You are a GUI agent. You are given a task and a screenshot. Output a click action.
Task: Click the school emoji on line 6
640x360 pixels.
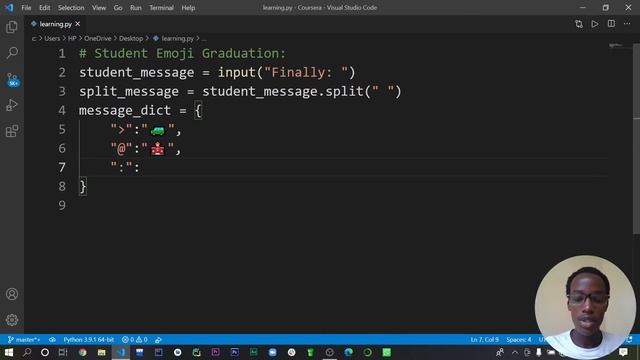(x=158, y=149)
